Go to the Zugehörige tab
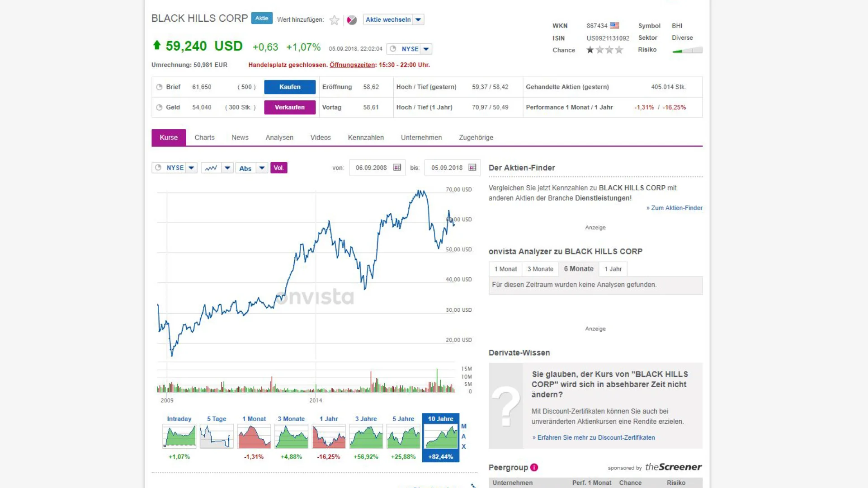This screenshot has height=488, width=868. [476, 138]
